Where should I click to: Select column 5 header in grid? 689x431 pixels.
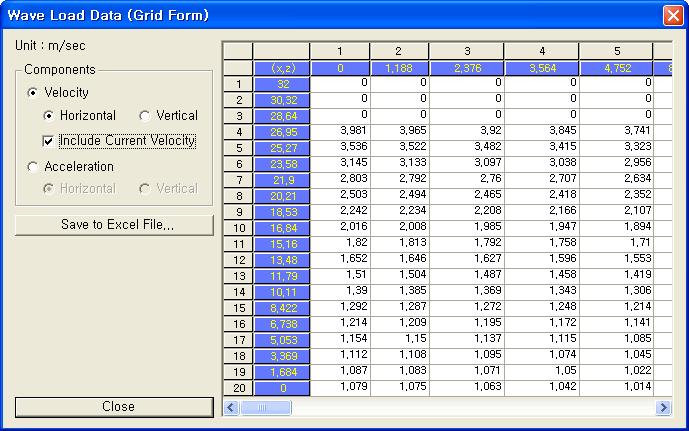(x=616, y=51)
